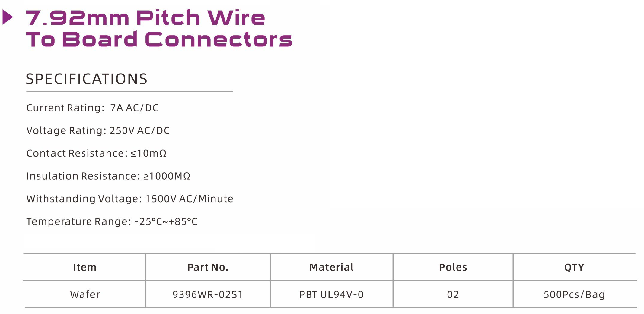Select the SPECIFICATIONS heading

(x=87, y=79)
